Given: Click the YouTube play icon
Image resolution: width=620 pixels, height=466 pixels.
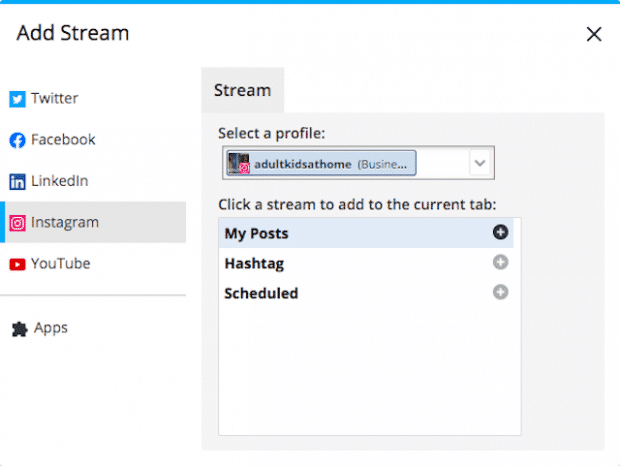Looking at the screenshot, I should (17, 265).
